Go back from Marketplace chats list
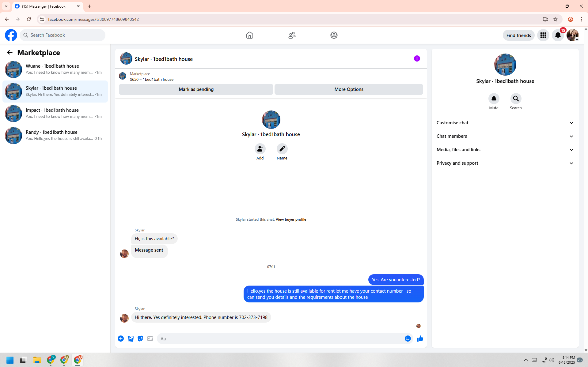 pos(10,52)
